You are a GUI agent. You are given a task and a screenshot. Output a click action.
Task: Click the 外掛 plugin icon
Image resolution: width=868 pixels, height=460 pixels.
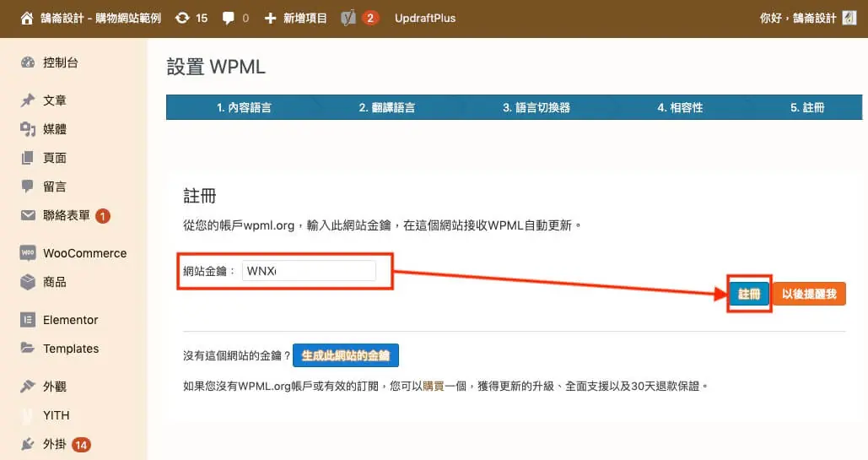pos(28,444)
